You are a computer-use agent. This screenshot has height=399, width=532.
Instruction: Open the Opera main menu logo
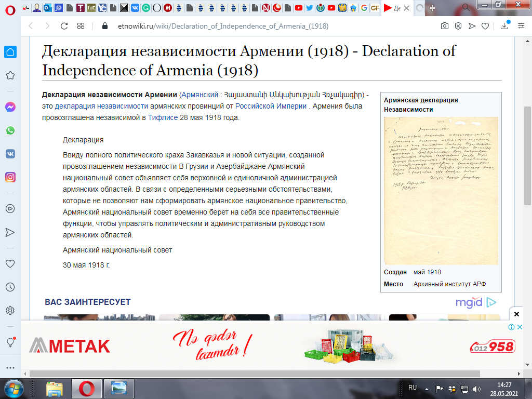click(10, 10)
